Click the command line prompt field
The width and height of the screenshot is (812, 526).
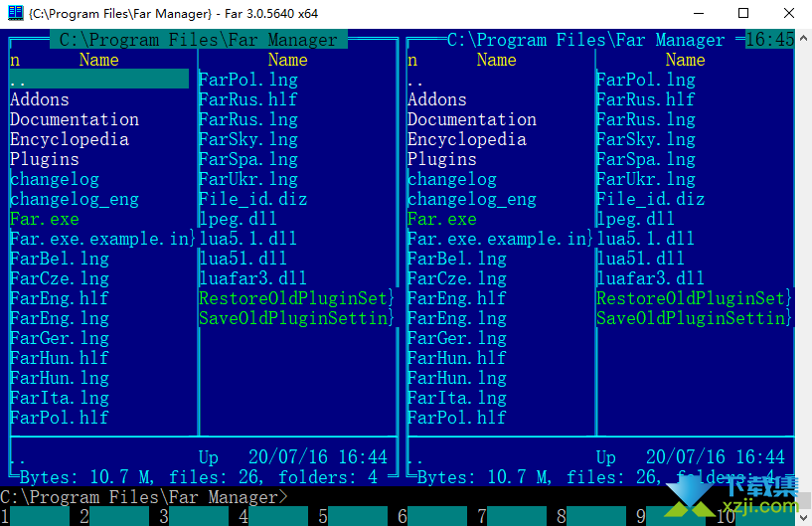pyautogui.click(x=398, y=497)
